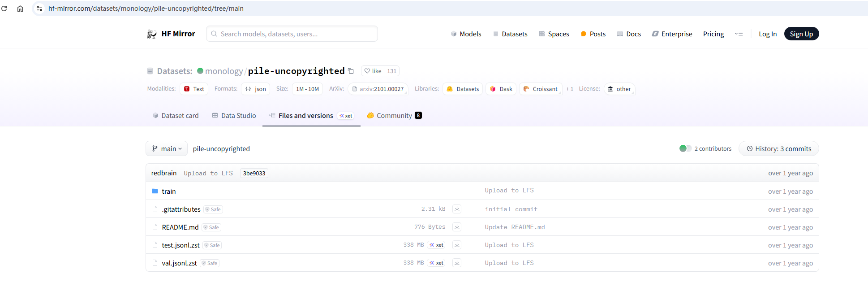
Task: Expand the more navigation options menu
Action: (739, 34)
